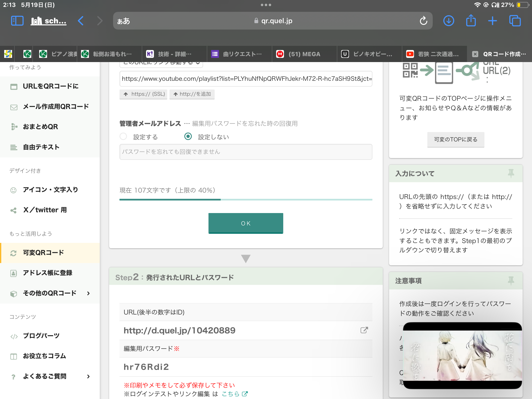Image resolution: width=532 pixels, height=399 pixels.
Task: Select the 設定しない radio button
Action: tap(188, 136)
